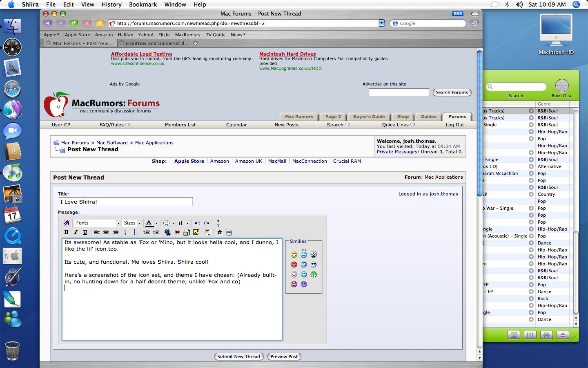The height and width of the screenshot is (368, 588).
Task: Eject disc using iTunes eject button
Action: [x=563, y=335]
